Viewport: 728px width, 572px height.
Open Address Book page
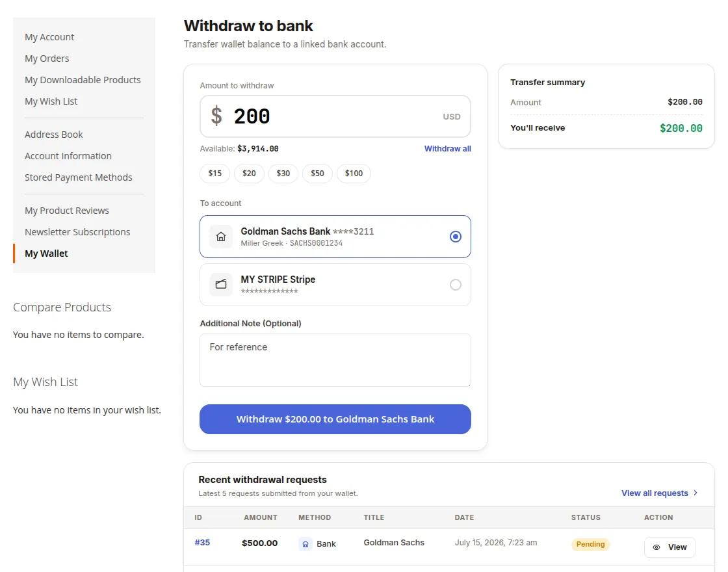tap(54, 135)
